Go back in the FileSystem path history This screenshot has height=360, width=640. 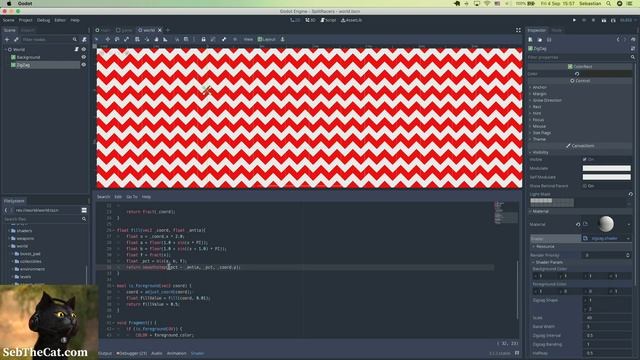click(6, 210)
